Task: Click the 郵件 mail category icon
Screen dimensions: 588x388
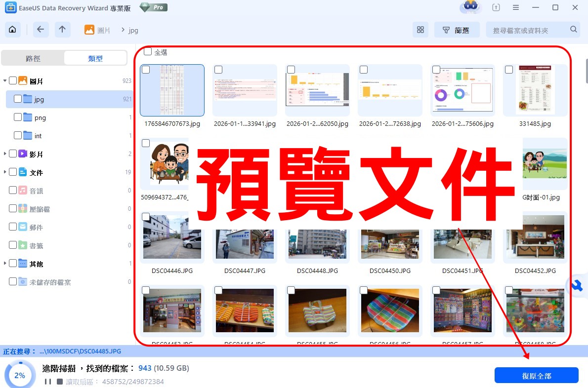Action: 23,227
